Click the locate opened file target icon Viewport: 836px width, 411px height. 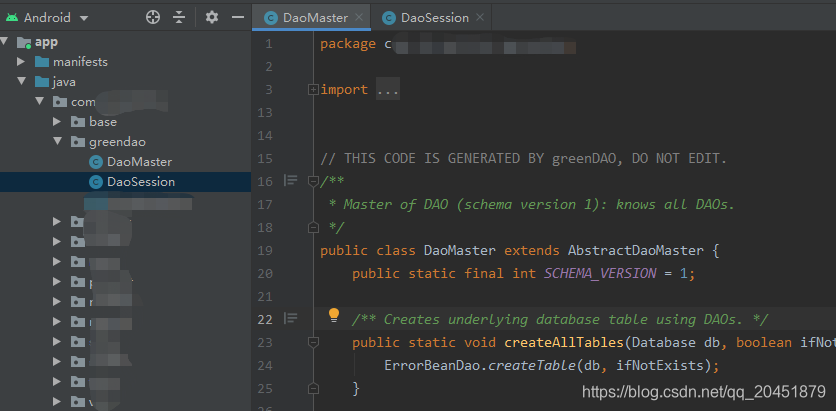coord(153,18)
